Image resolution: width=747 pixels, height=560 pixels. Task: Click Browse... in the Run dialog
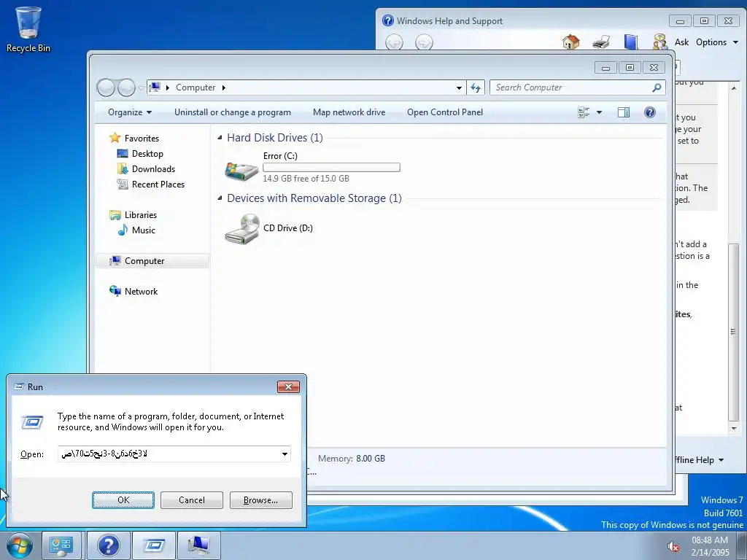point(260,500)
